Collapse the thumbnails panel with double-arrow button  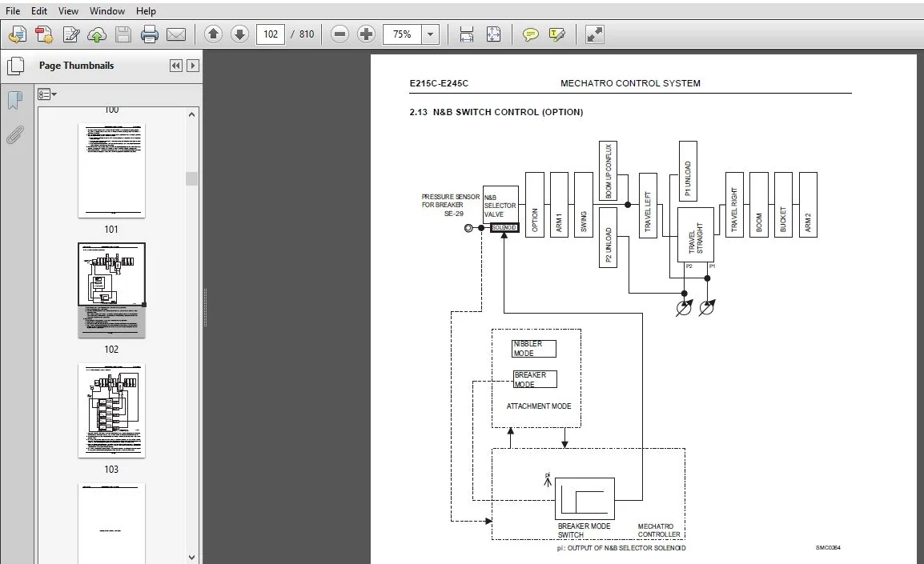point(175,66)
